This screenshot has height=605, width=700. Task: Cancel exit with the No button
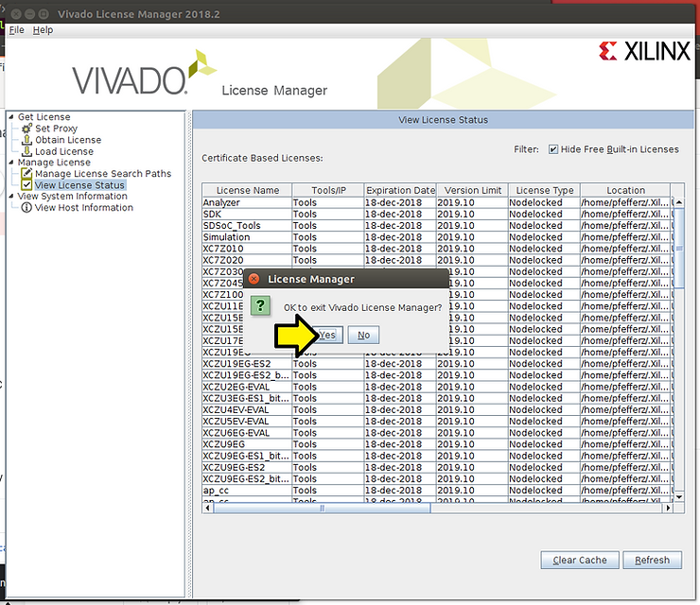363,335
